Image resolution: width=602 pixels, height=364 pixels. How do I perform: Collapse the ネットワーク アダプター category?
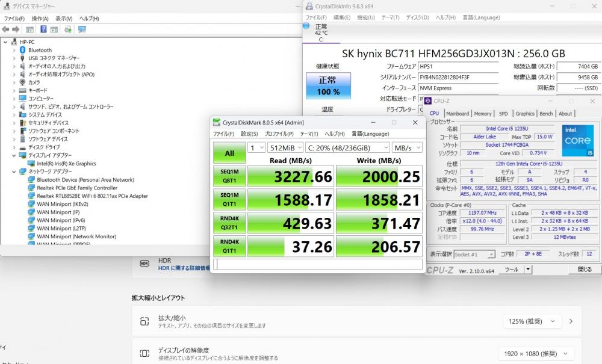point(14,171)
